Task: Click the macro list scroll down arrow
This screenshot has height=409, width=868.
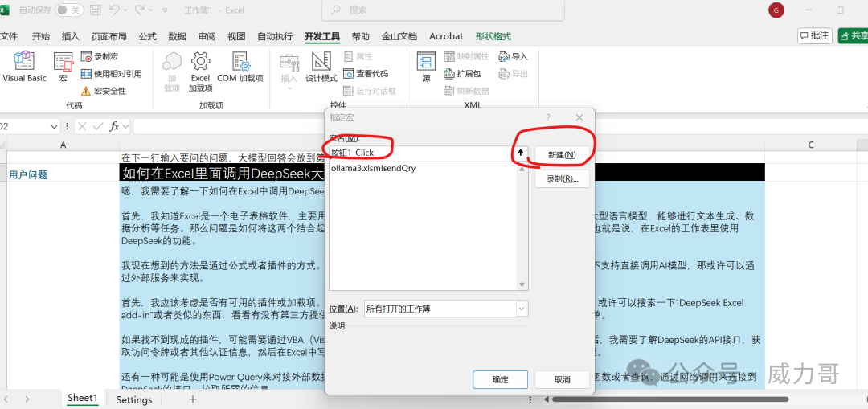Action: click(x=522, y=284)
